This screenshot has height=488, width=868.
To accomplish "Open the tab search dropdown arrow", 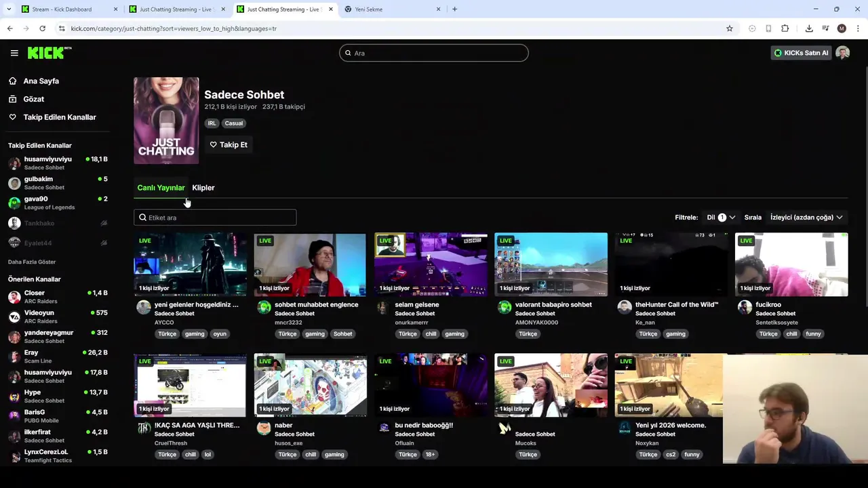I will click(x=9, y=9).
